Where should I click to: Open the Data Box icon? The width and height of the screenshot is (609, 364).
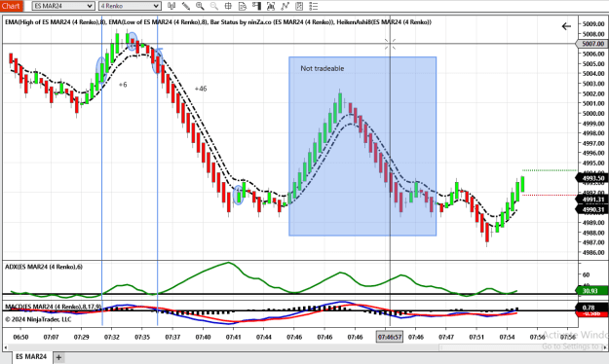point(243,6)
